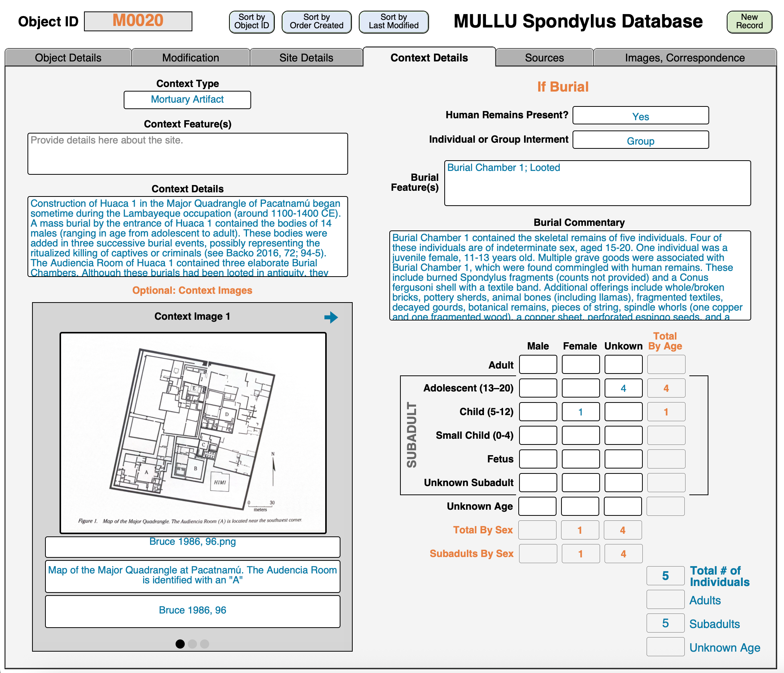This screenshot has width=784, height=673.
Task: Select the first pagination dot
Action: click(x=180, y=644)
